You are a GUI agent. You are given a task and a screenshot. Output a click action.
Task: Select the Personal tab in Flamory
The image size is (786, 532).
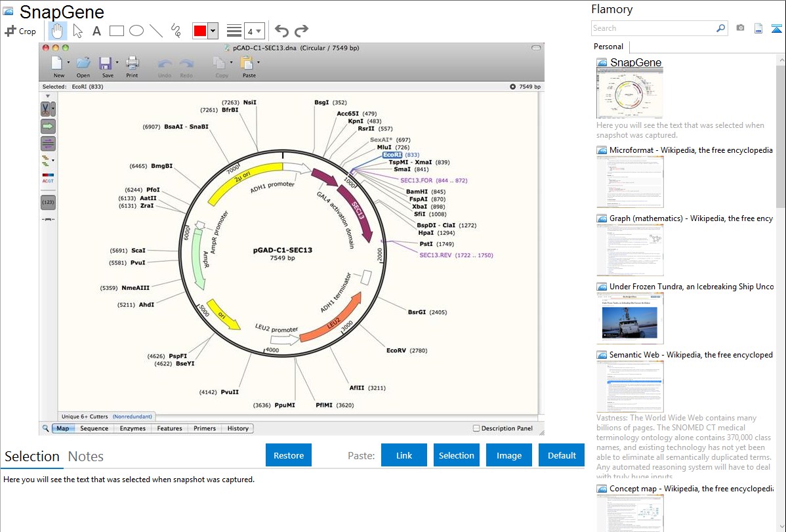coord(609,47)
